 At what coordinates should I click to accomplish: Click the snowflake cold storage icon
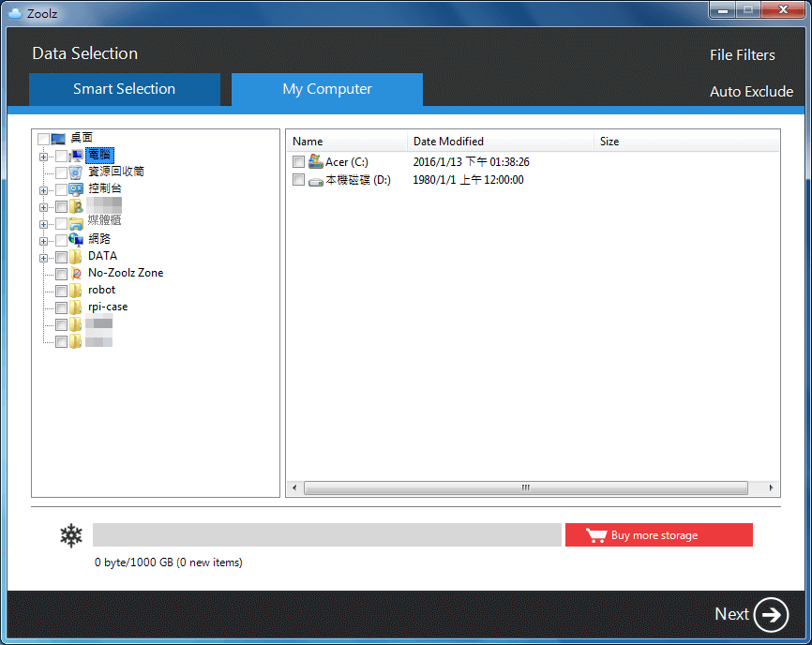70,534
